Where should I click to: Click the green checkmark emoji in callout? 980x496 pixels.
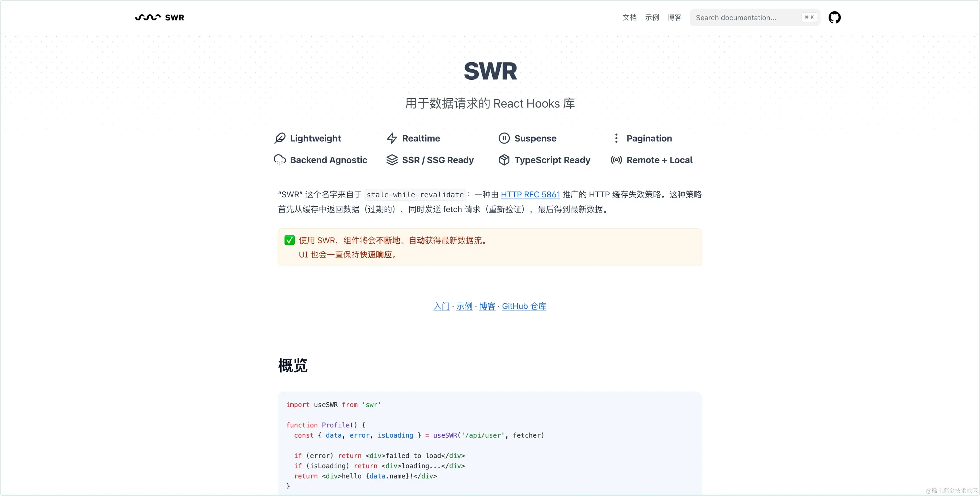coord(289,240)
